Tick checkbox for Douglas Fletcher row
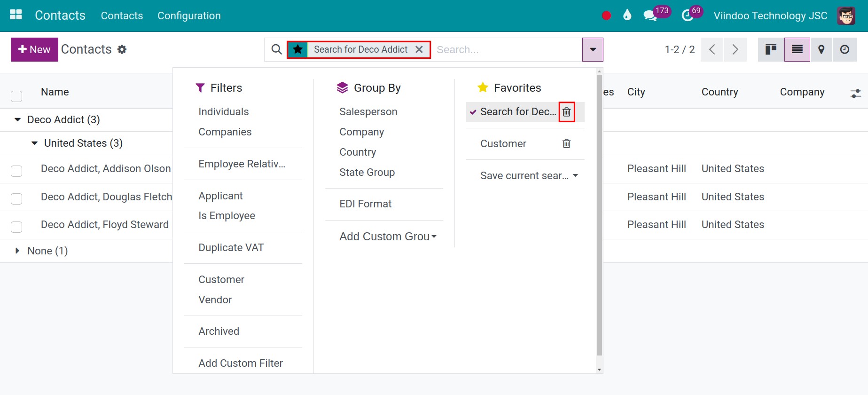This screenshot has height=395, width=868. 16,198
